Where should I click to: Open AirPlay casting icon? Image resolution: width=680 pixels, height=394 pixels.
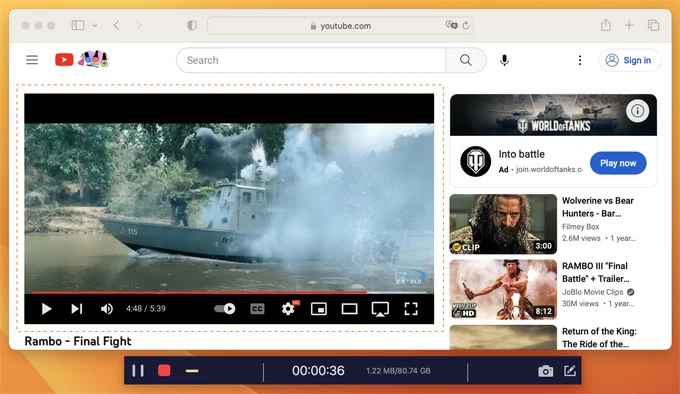[380, 309]
